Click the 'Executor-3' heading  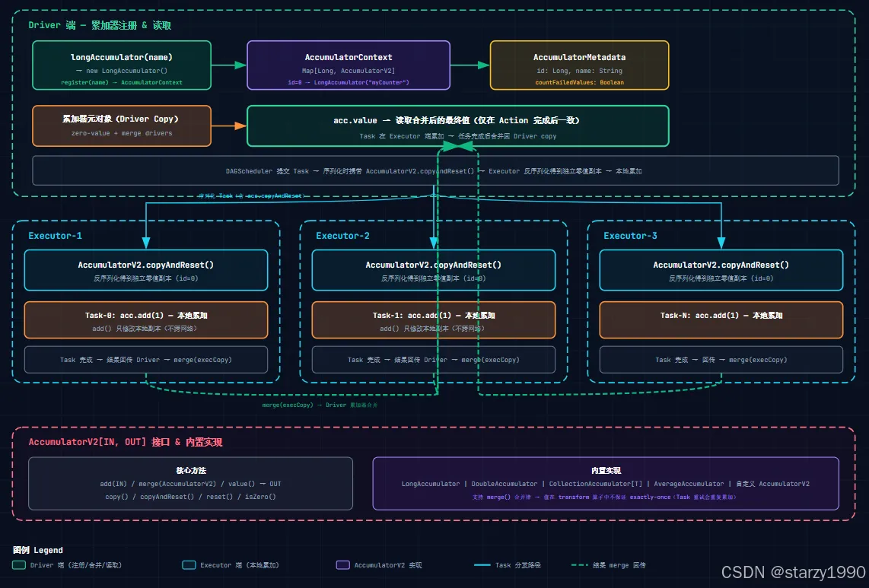pyautogui.click(x=630, y=236)
